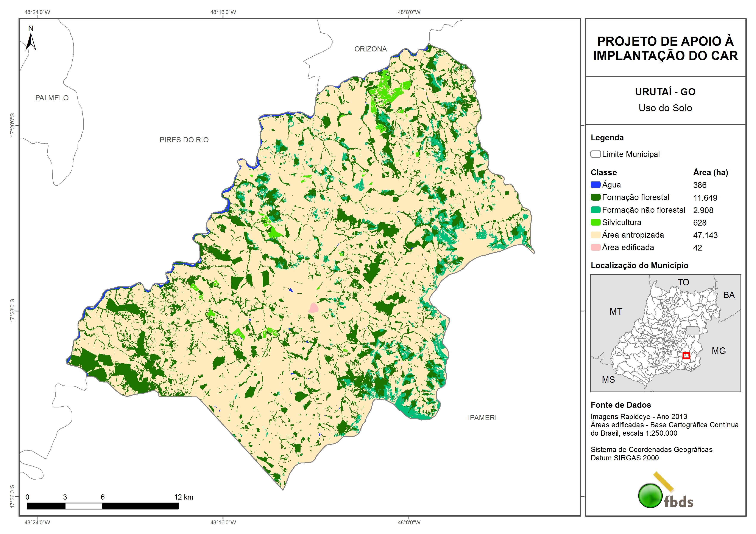Click the ORIZONA municipality label
The image size is (756, 534).
[370, 49]
